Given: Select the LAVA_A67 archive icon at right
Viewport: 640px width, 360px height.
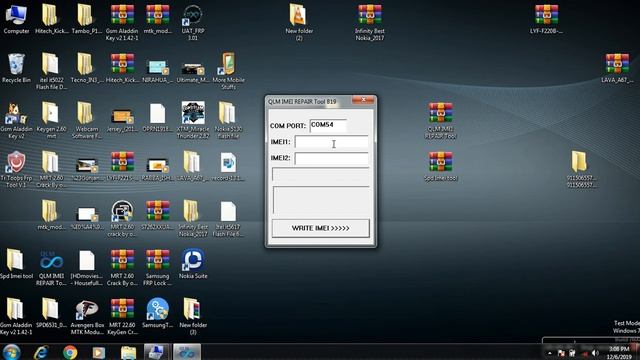Looking at the screenshot, I should [x=617, y=68].
